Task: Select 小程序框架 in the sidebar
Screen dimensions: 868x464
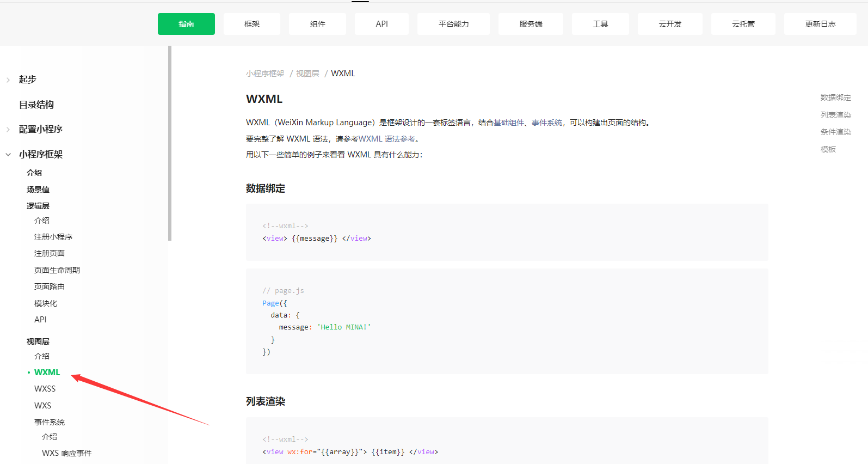Action: (41, 154)
